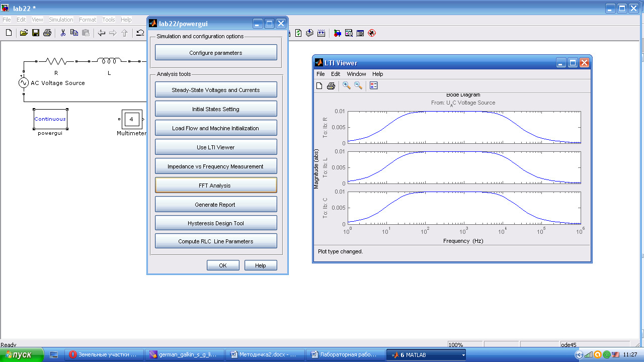Click the Show Desktop quick launch icon
The height and width of the screenshot is (362, 644).
54,355
